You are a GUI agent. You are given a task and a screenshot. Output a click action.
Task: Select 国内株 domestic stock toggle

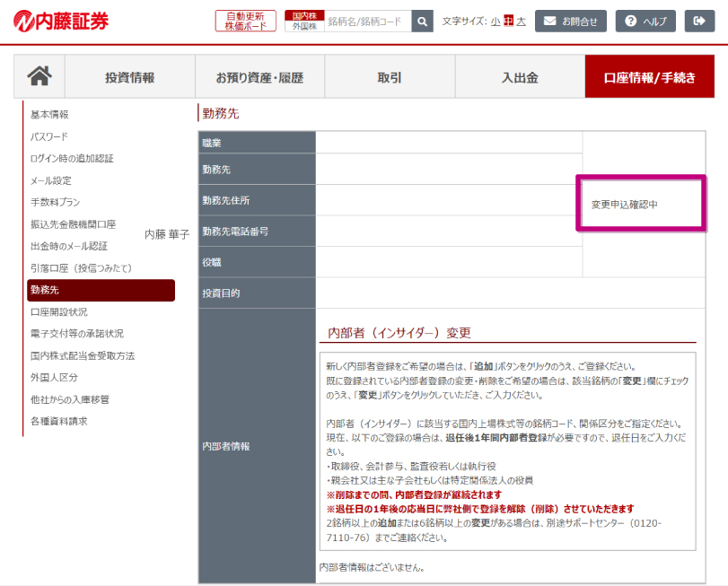304,15
